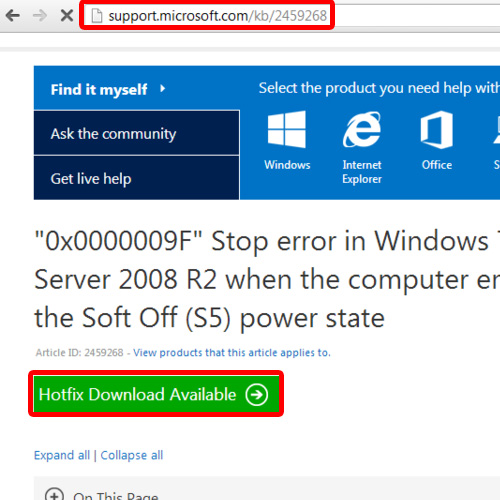The image size is (500, 500).
Task: Click the circled arrow on Hotfix button
Action: coord(257,394)
